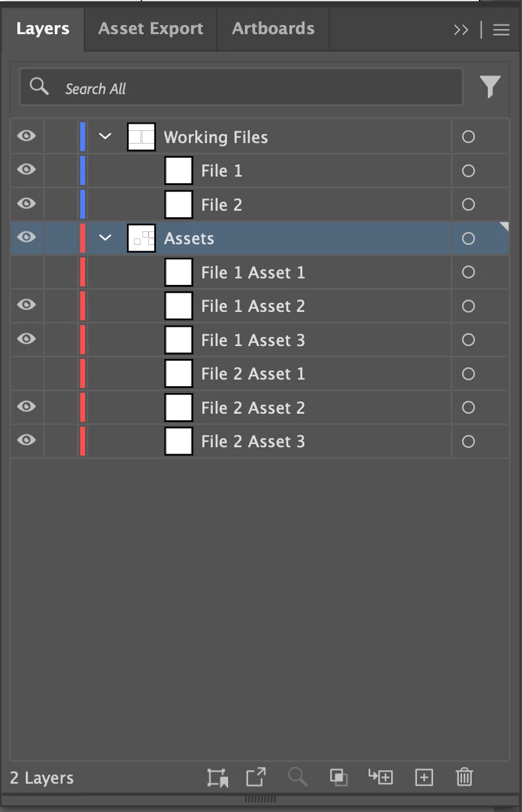
Task: Show the File 1 Asset 1 sublayer
Action: 26,273
